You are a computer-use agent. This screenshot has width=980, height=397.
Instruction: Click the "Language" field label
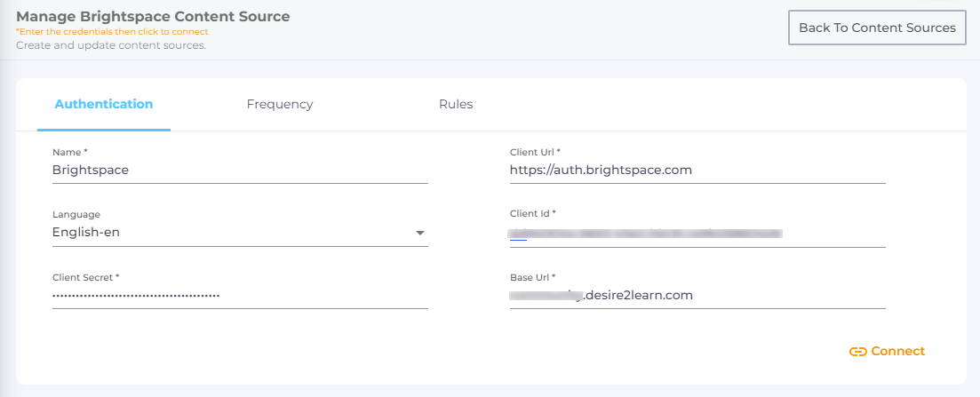[x=76, y=214]
